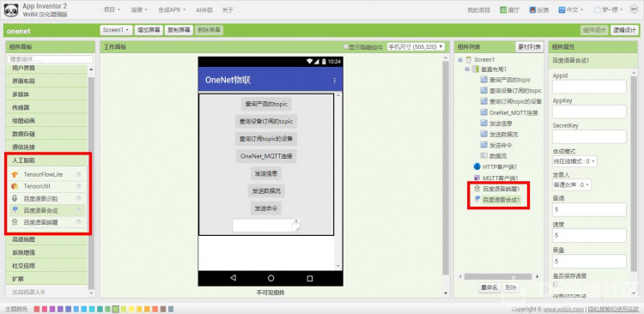Open www.wxbit.com link in footer
Image resolution: width=644 pixels, height=314 pixels.
563,309
